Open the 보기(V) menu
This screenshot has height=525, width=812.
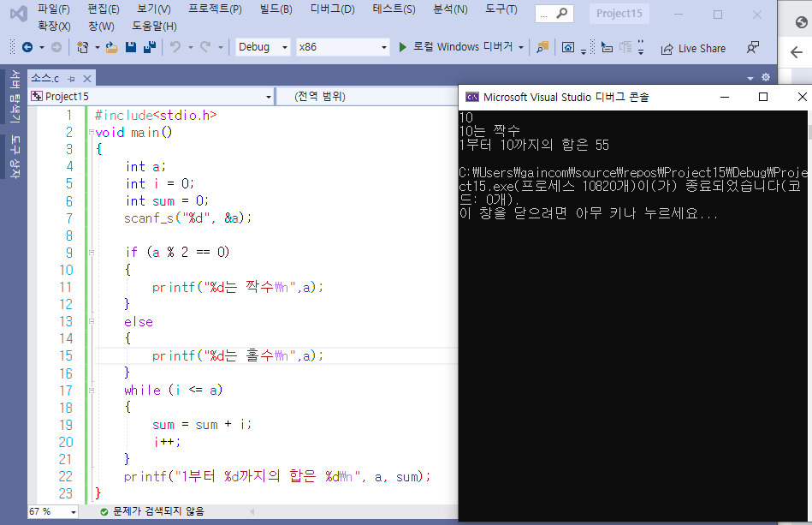pyautogui.click(x=154, y=9)
